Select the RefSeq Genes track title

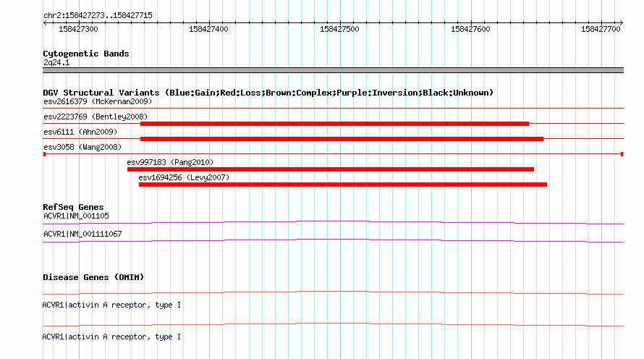coord(73,207)
